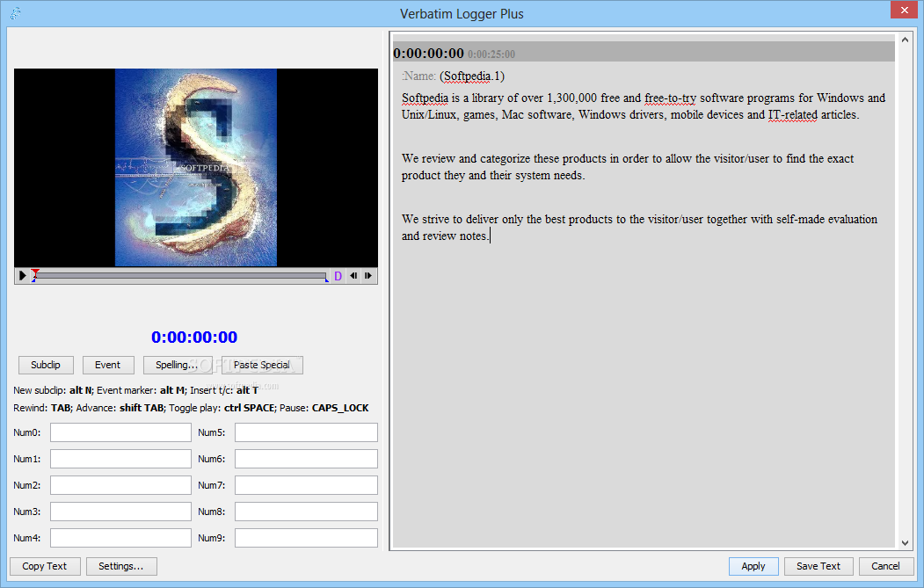This screenshot has width=924, height=588.
Task: Click the red in-point marker on seek bar
Action: coord(35,272)
